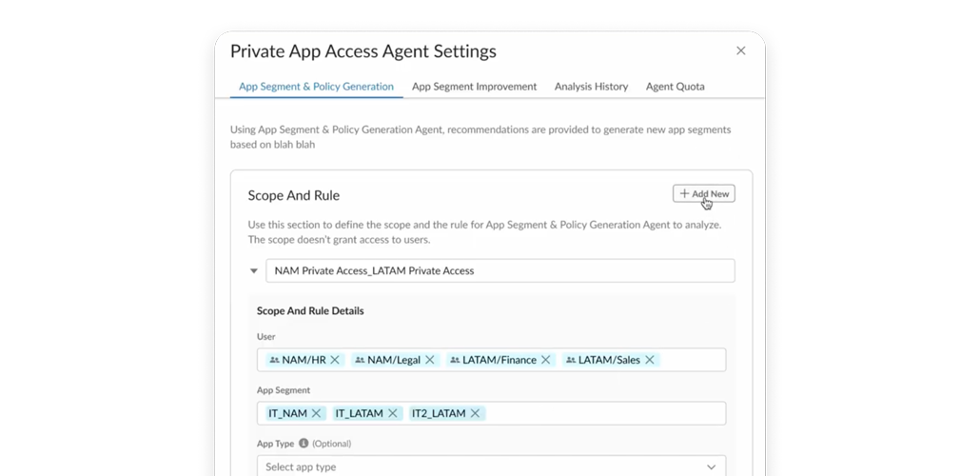The width and height of the screenshot is (980, 476).
Task: Select the Scope And Rule Details heading
Action: (310, 311)
